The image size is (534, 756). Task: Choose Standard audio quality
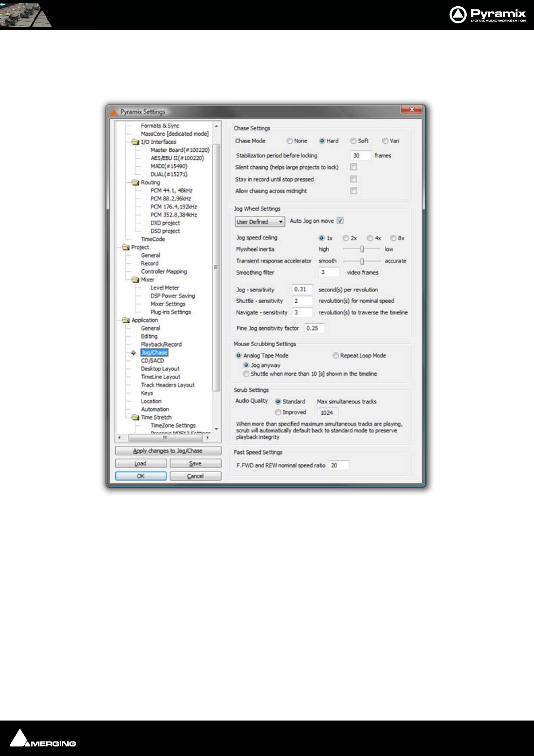point(278,402)
